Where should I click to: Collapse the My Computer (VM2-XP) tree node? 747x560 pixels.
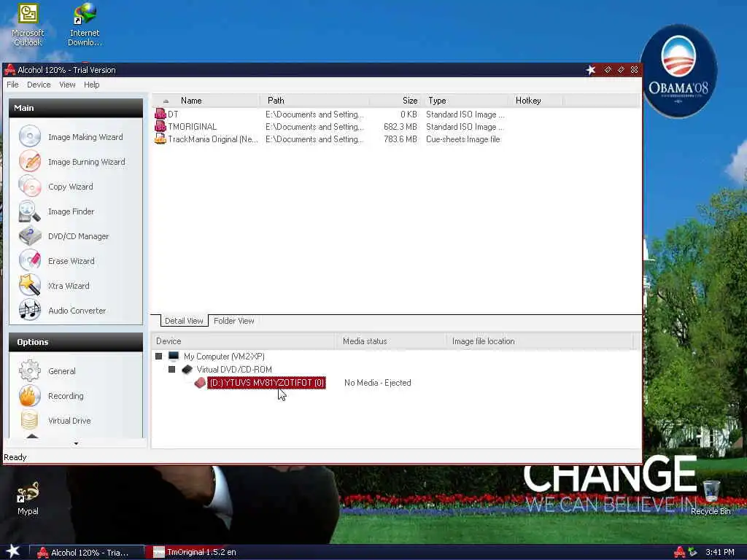click(158, 356)
